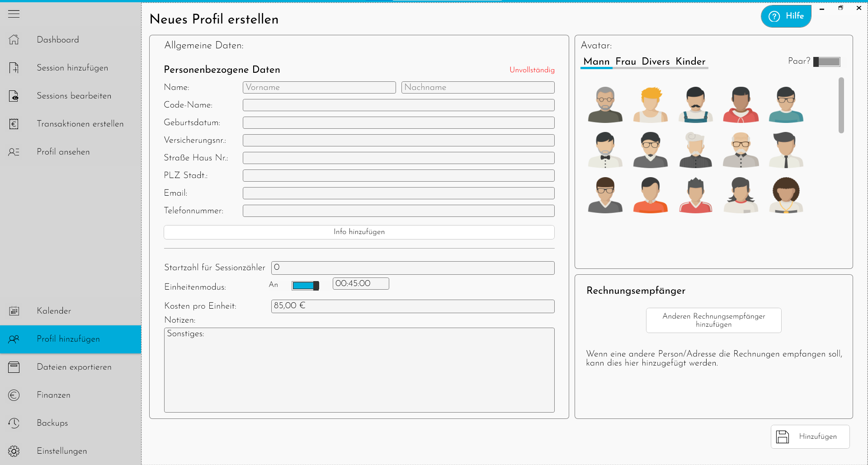Viewport: 868px width, 465px height.
Task: Select the bald man with white mustache avatar
Action: point(741,150)
